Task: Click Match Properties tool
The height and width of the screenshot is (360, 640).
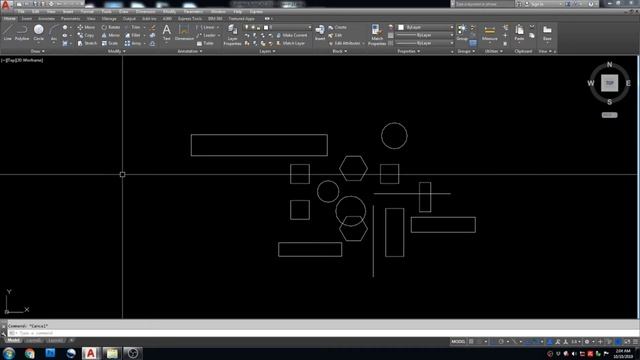Action: [x=377, y=34]
